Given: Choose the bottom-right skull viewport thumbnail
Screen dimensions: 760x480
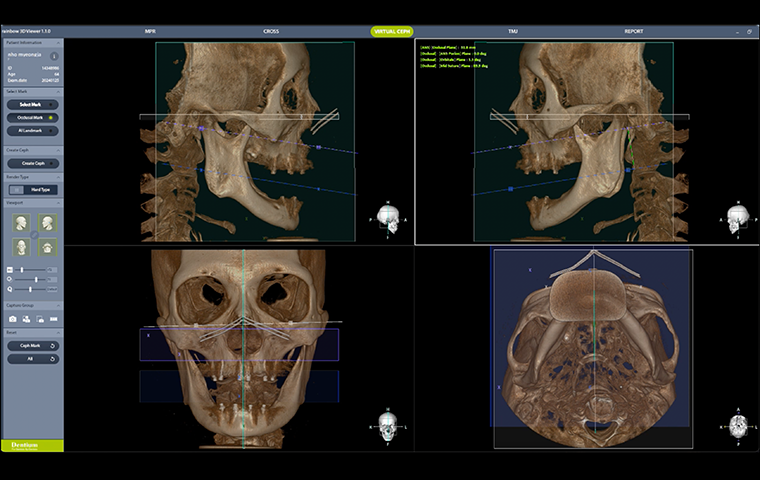Looking at the screenshot, I should (x=46, y=246).
